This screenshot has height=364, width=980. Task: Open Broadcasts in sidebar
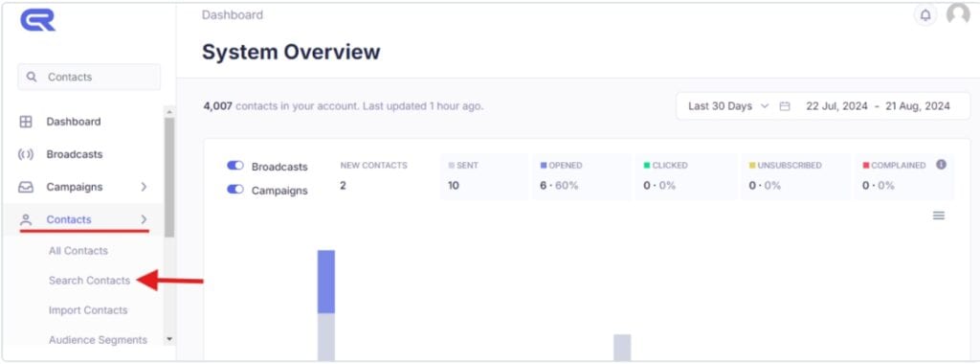click(x=75, y=154)
